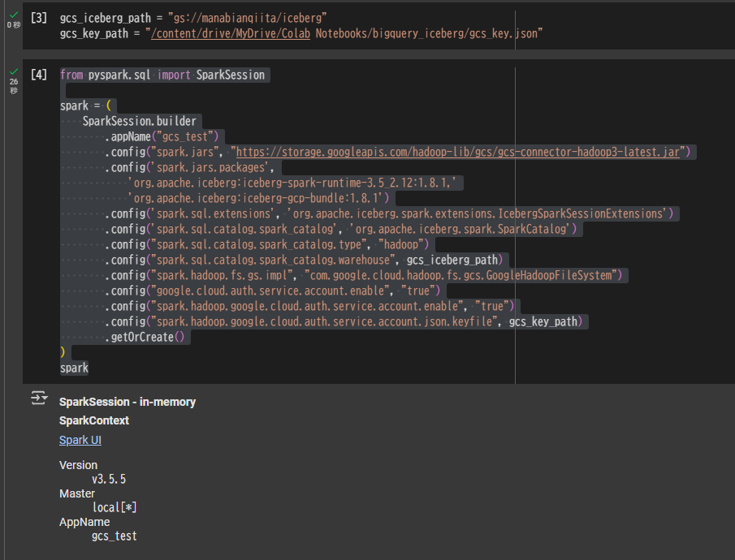Click the iceberg-spark-runtime-3.5_2.12:1.8.1 string

292,183
